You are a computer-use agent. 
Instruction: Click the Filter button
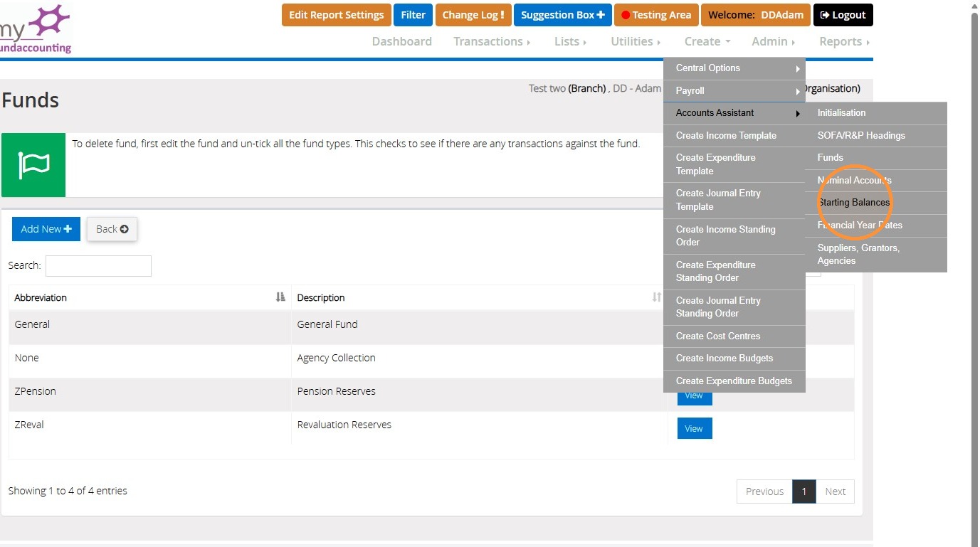pos(413,15)
